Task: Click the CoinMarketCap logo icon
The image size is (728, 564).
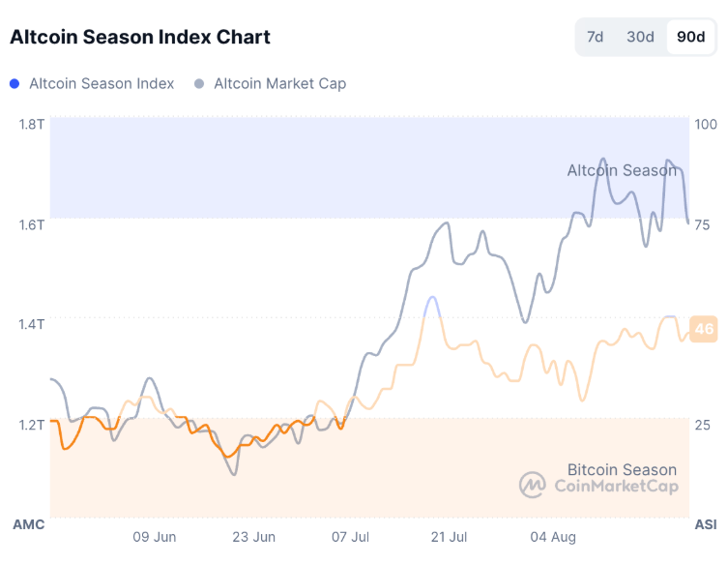Action: 533,485
